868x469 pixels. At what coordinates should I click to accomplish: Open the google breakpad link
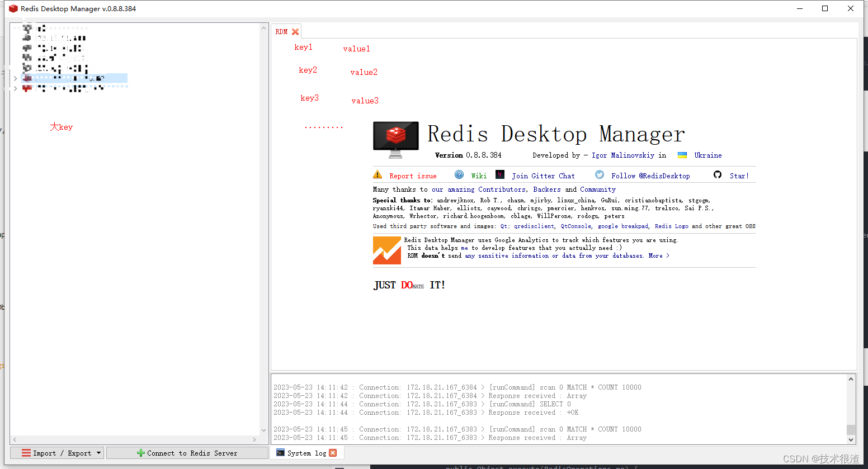coord(623,226)
